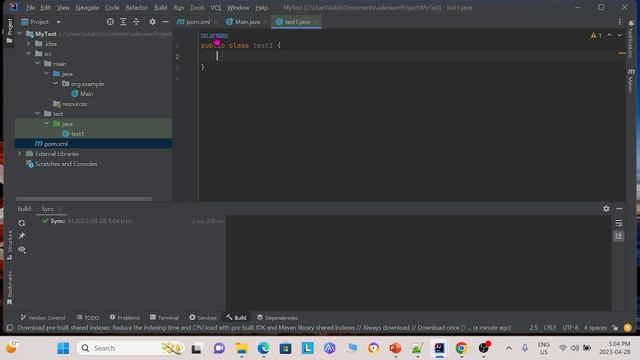Open the Notifications side tool window

pyautogui.click(x=631, y=40)
